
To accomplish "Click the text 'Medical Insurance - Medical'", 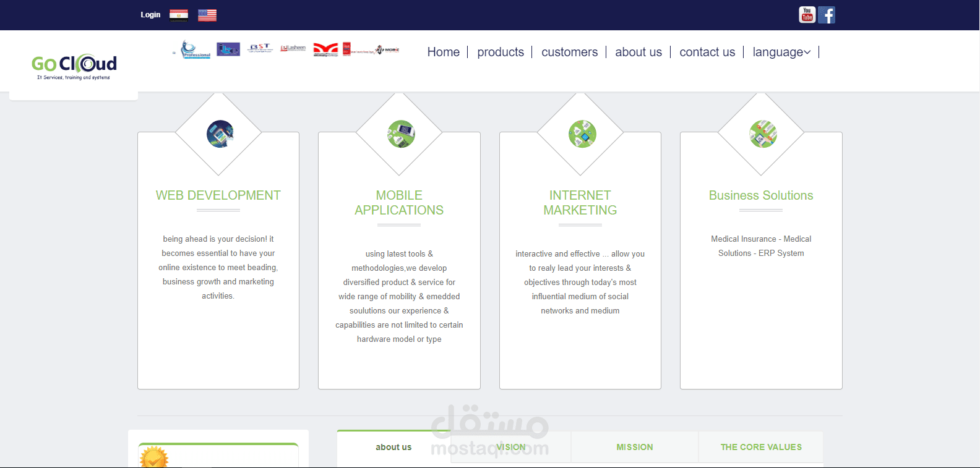I will click(x=761, y=239).
